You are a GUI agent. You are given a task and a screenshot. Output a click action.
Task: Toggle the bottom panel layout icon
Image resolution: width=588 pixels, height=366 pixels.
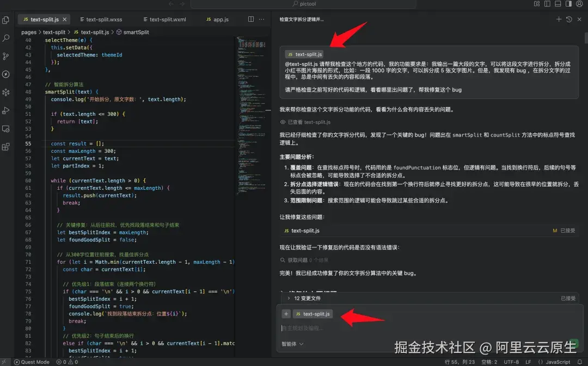(x=558, y=4)
